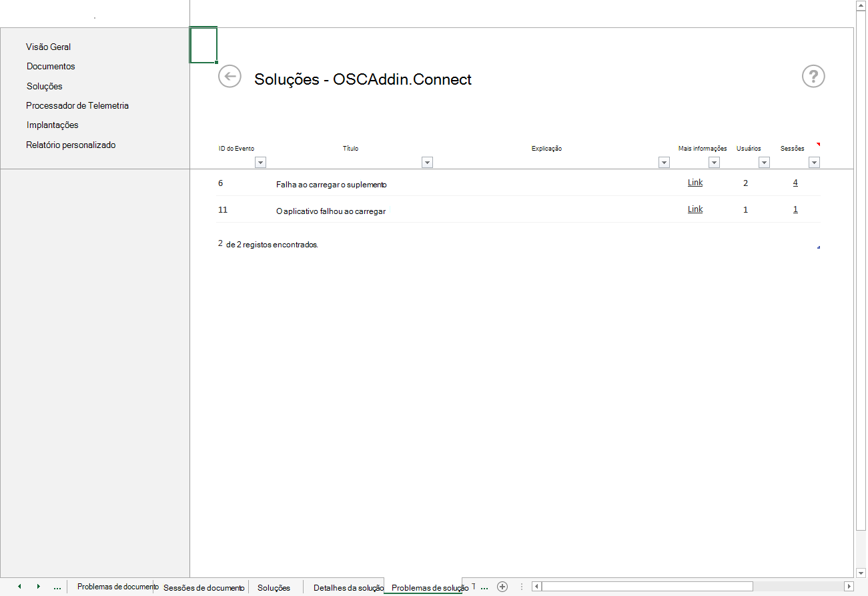Open Relatório personalizado navigation item
868x596 pixels.
(x=71, y=145)
